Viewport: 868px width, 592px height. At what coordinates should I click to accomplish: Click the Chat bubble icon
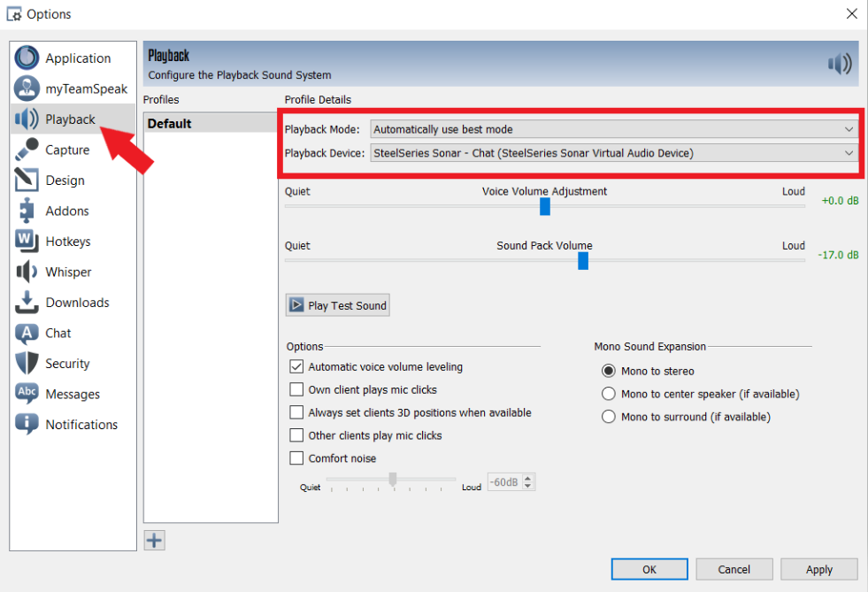point(27,333)
